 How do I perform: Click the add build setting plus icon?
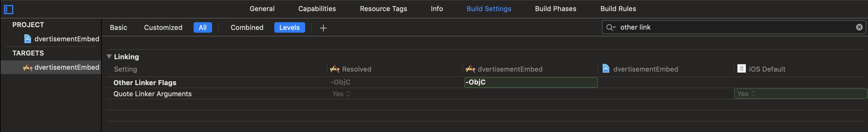click(x=323, y=28)
